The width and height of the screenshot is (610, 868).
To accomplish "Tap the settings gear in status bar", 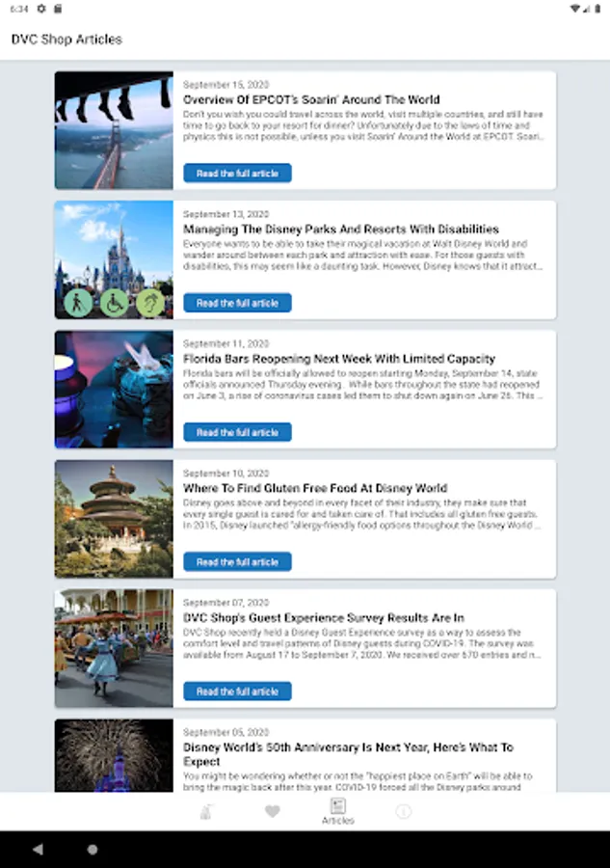I will (41, 9).
